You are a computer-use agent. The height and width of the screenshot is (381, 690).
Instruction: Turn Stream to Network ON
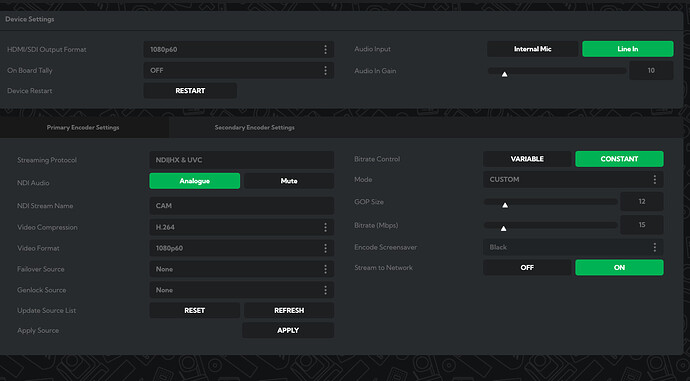[619, 267]
